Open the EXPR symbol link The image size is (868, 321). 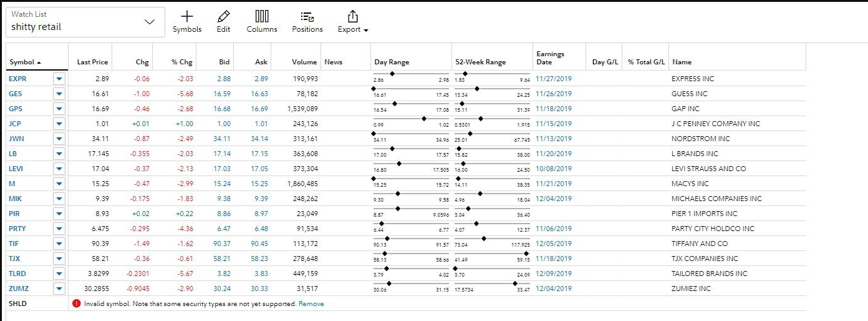tap(17, 79)
